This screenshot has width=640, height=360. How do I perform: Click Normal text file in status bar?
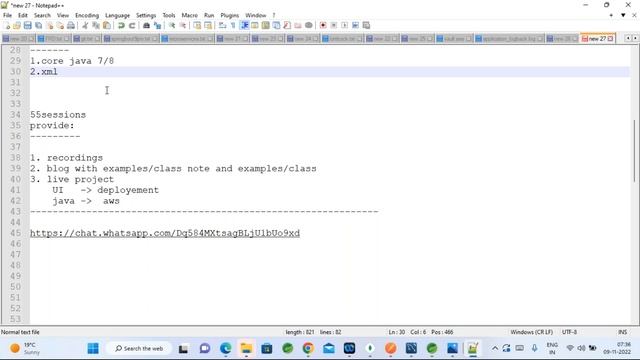click(20, 332)
